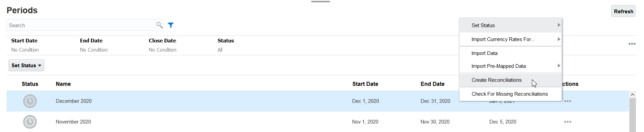Focus the Search input field
644x132 pixels.
pos(81,25)
